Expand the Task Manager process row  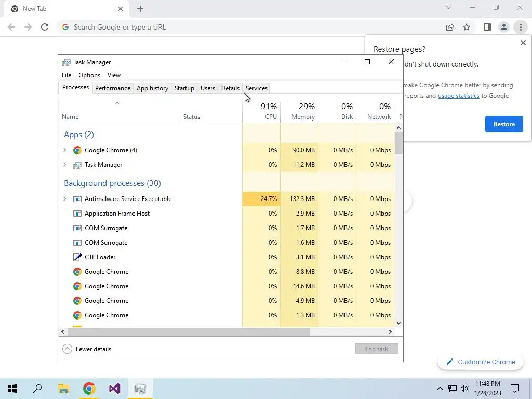coord(65,165)
